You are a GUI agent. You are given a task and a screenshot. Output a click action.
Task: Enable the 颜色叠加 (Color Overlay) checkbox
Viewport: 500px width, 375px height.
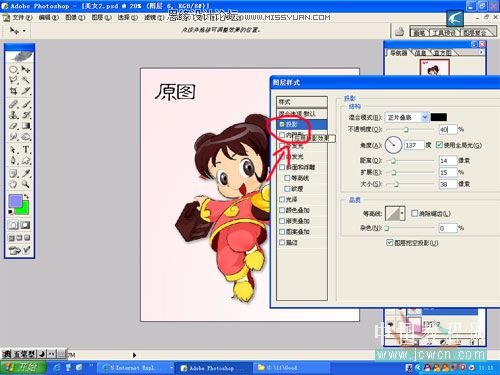pos(282,210)
